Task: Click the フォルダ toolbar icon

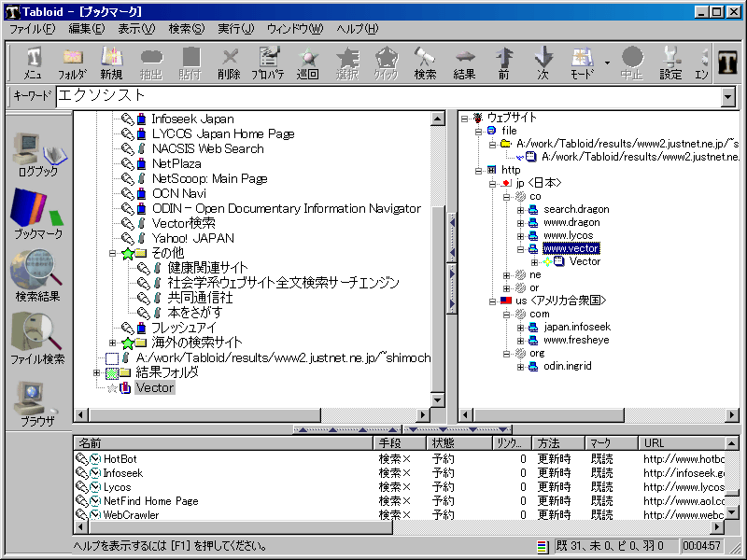Action: click(72, 63)
